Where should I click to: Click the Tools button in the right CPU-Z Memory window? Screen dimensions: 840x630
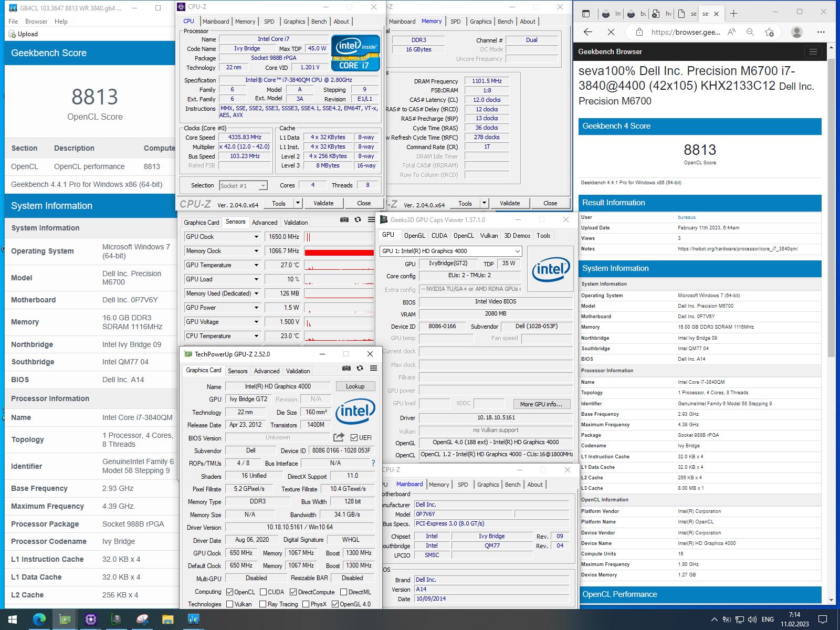point(465,203)
